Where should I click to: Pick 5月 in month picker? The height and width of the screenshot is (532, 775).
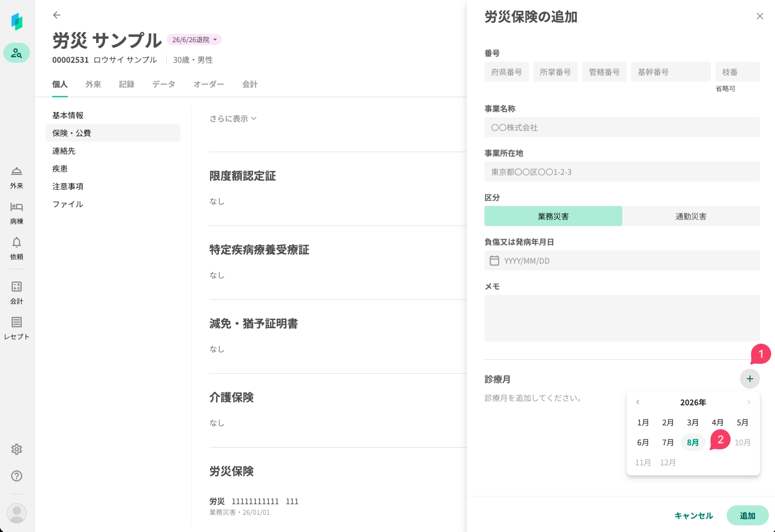click(x=743, y=422)
